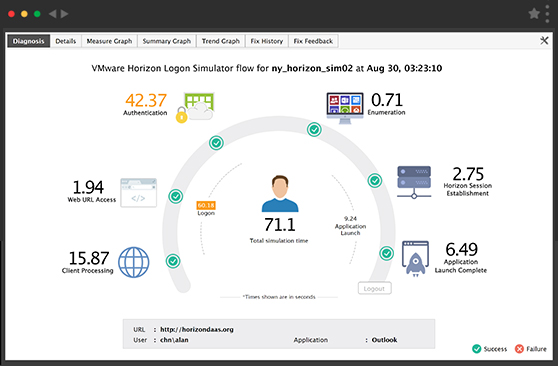Click the Web URL Access browser code icon
This screenshot has width=558, height=366.
[138, 193]
